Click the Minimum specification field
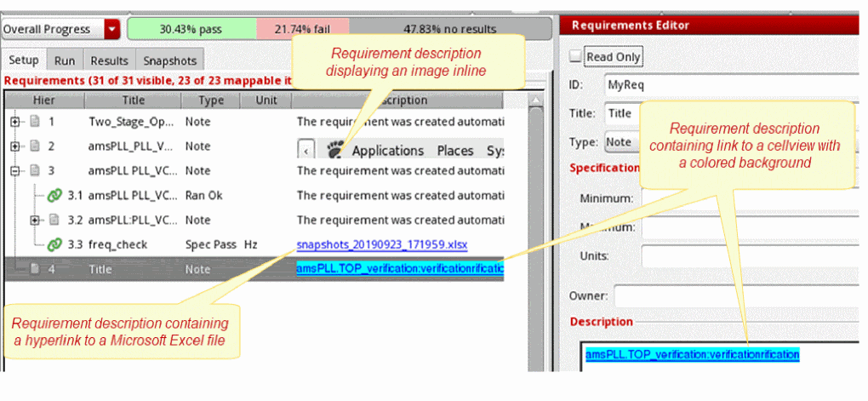The width and height of the screenshot is (868, 401). 749,198
